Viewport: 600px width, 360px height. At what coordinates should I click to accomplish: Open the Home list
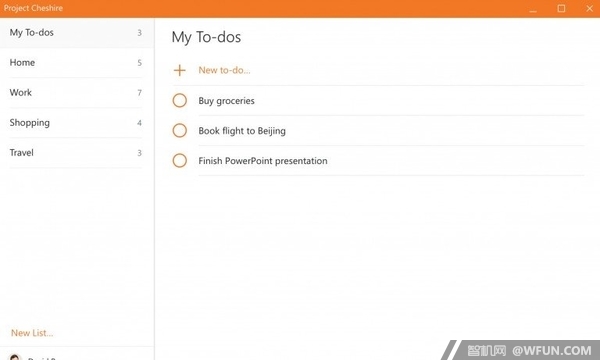coord(77,63)
